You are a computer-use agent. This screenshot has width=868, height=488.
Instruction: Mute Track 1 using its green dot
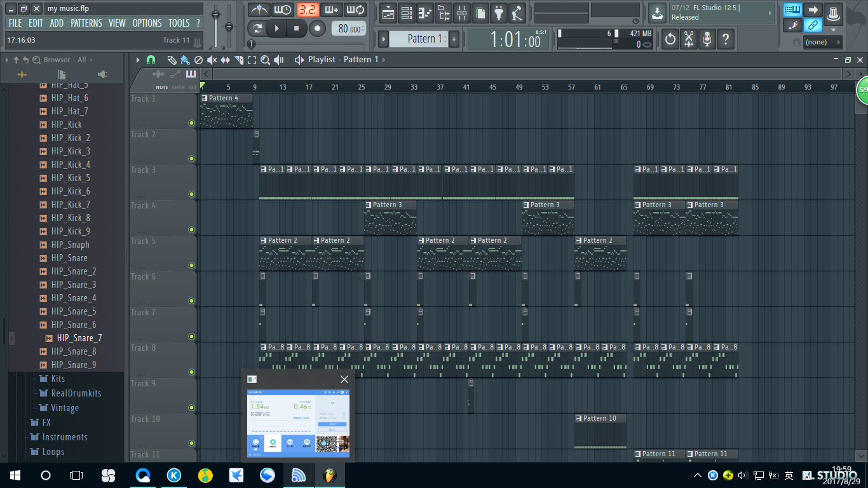[x=191, y=123]
